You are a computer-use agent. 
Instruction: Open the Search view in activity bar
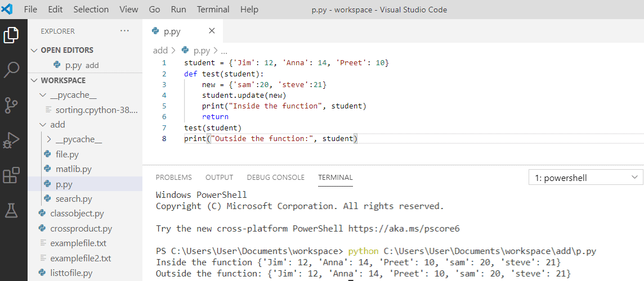11,70
